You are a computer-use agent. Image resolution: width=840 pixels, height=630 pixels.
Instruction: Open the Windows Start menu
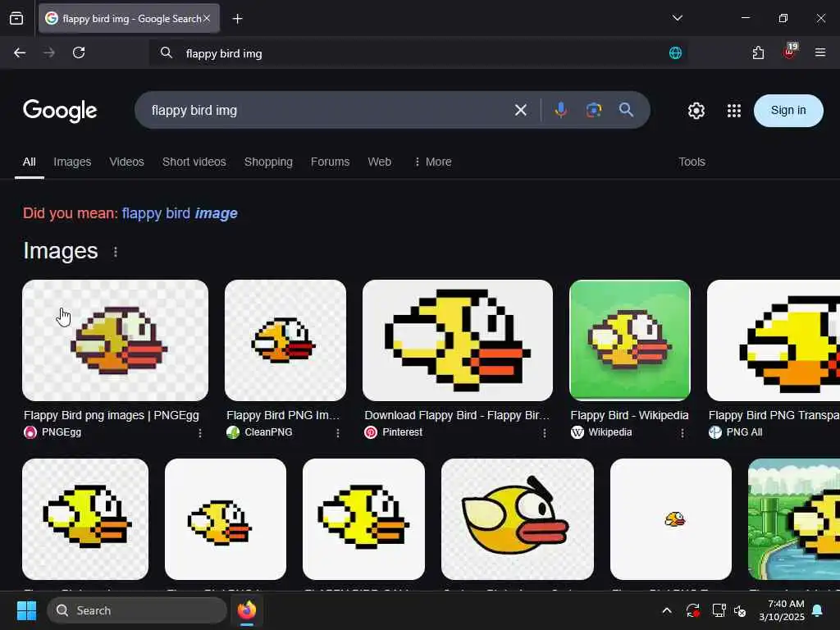[26, 610]
